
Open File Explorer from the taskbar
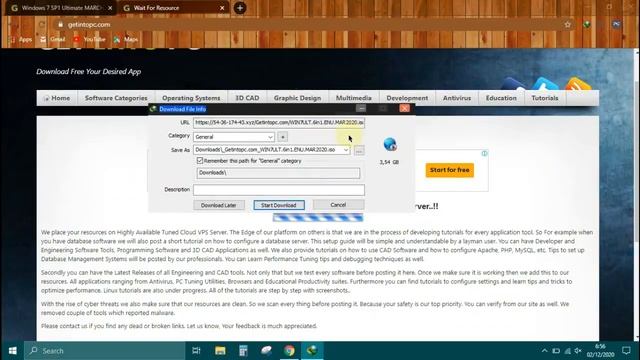220,351
